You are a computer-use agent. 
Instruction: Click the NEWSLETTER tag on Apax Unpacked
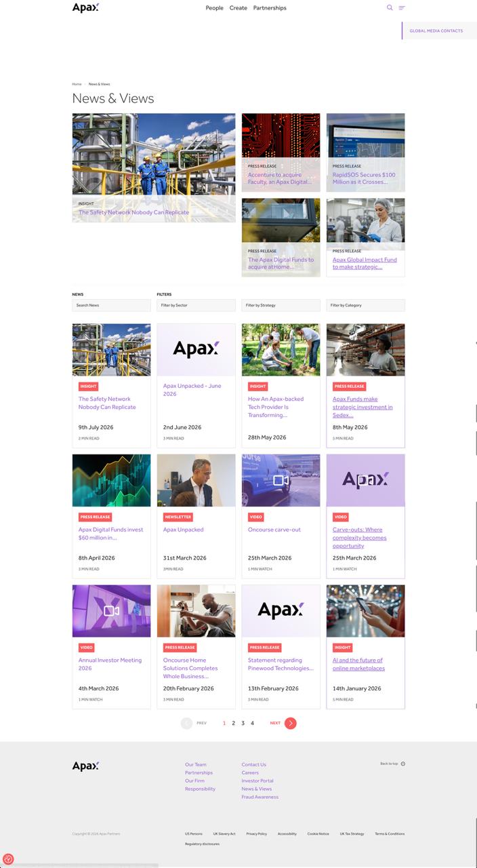pos(178,517)
